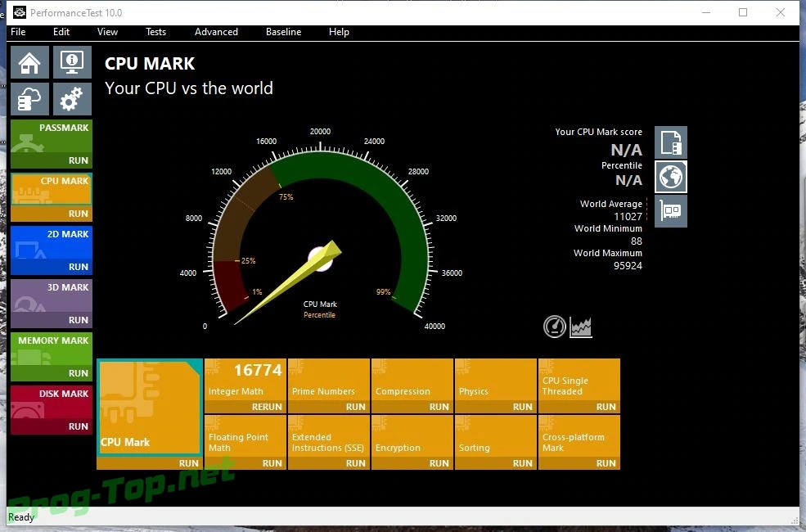806x532 pixels.
Task: Open the Advanced menu
Action: (x=216, y=32)
